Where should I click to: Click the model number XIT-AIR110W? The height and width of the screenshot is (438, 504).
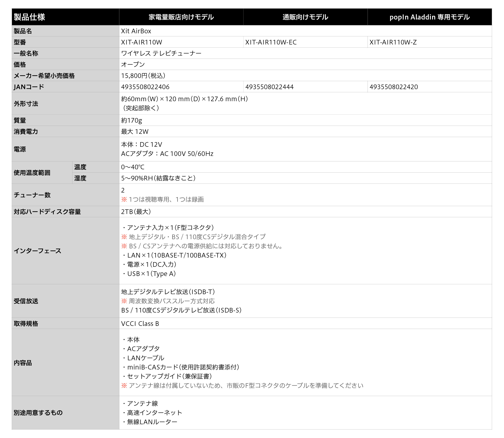point(142,42)
